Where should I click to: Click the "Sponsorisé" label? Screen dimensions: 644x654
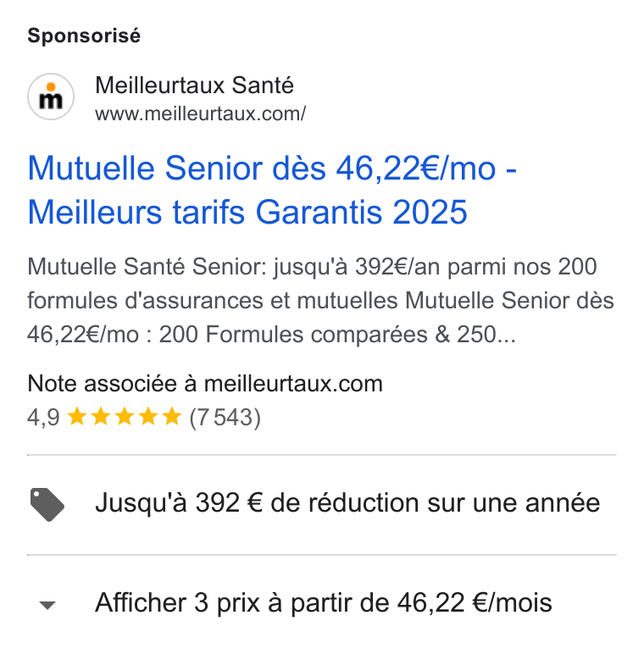click(84, 36)
